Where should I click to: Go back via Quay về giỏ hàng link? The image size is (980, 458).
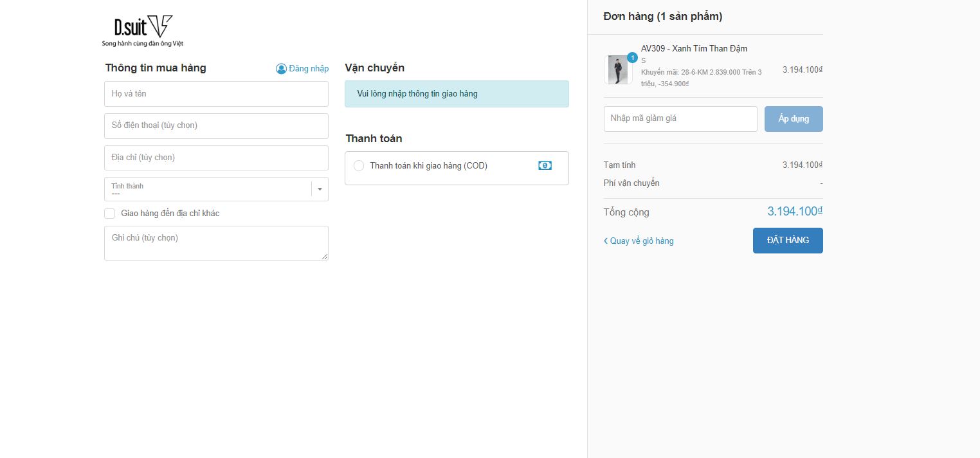click(642, 241)
